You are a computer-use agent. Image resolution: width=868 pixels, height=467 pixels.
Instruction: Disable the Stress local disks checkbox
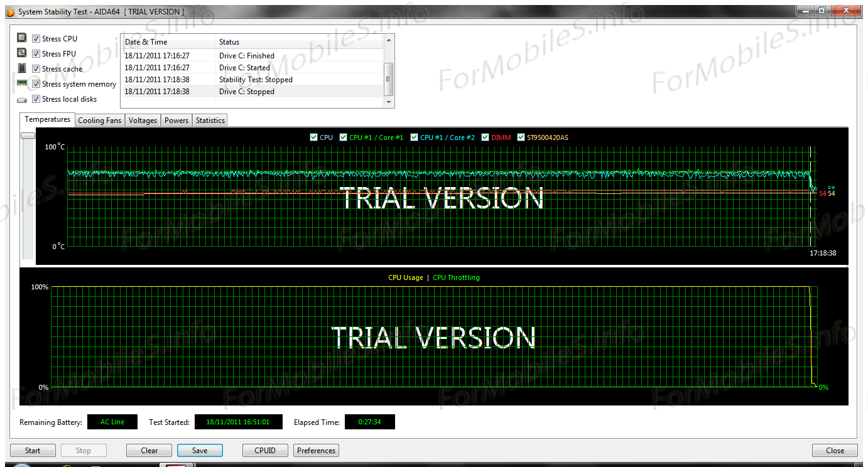[x=36, y=99]
